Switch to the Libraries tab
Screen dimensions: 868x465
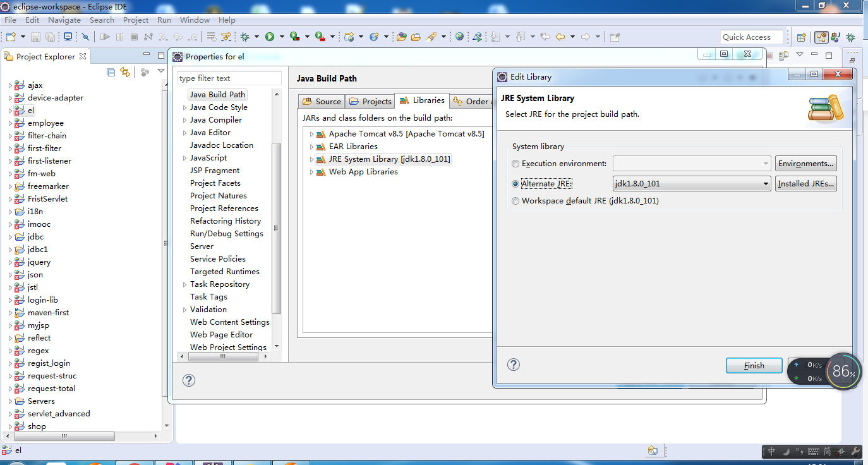click(x=422, y=100)
